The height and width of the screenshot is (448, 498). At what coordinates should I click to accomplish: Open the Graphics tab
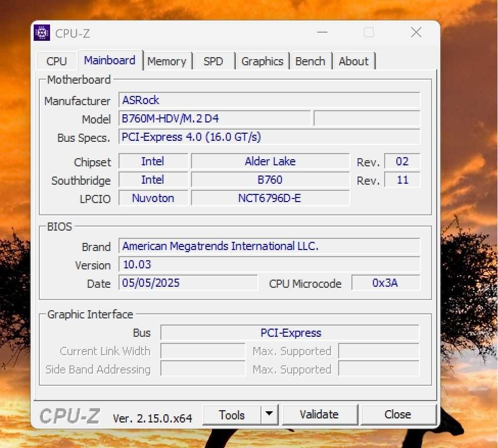[x=263, y=61]
